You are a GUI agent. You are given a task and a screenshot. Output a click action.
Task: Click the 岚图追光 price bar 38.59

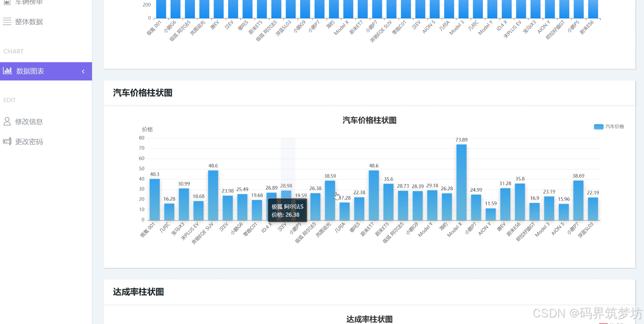tap(330, 200)
